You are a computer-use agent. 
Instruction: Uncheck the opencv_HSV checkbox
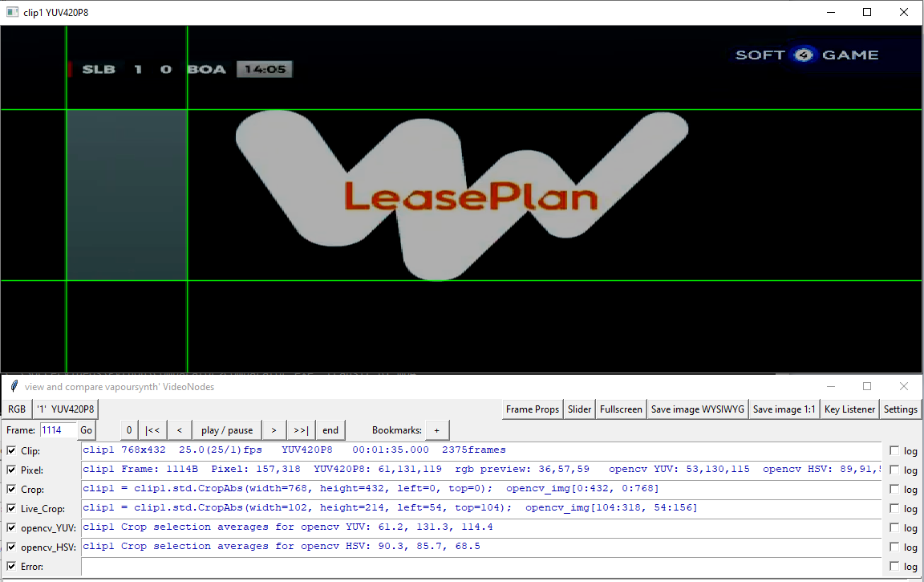(11, 547)
